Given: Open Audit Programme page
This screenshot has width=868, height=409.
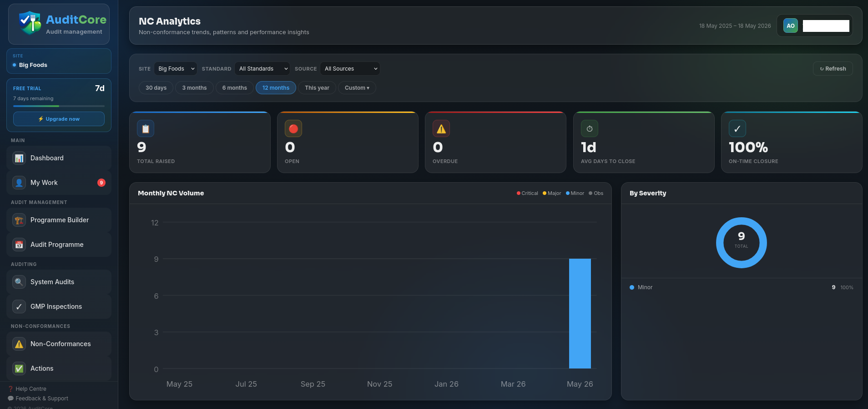Looking at the screenshot, I should click(x=59, y=245).
